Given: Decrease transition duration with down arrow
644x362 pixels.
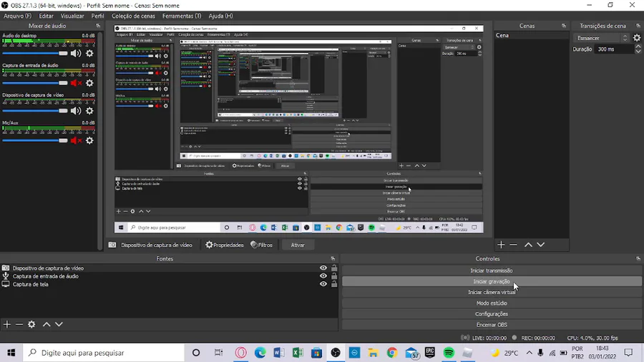Looking at the screenshot, I should coord(638,52).
